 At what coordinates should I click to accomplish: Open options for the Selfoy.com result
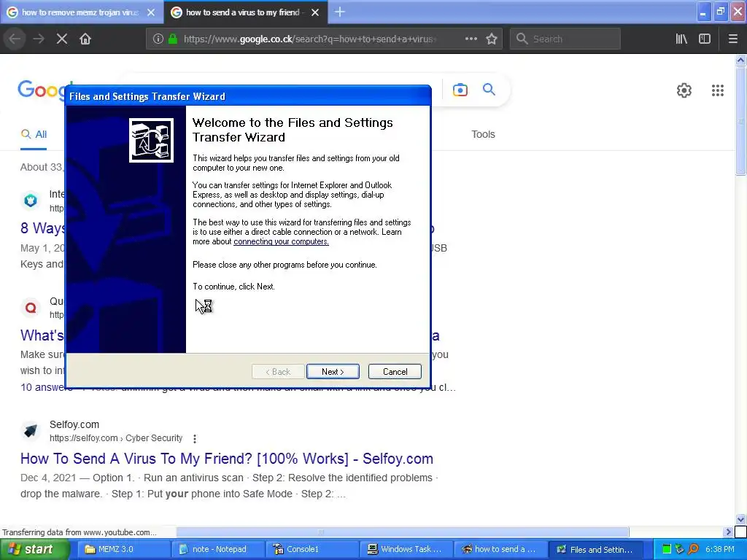[195, 438]
